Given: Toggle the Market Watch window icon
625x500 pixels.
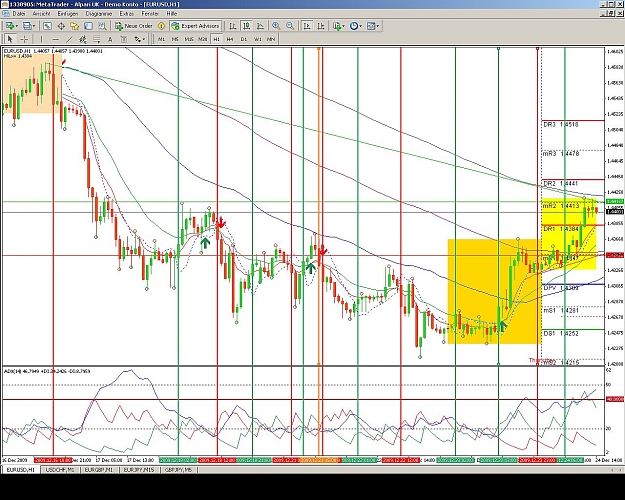Looking at the screenshot, I should click(x=47, y=26).
